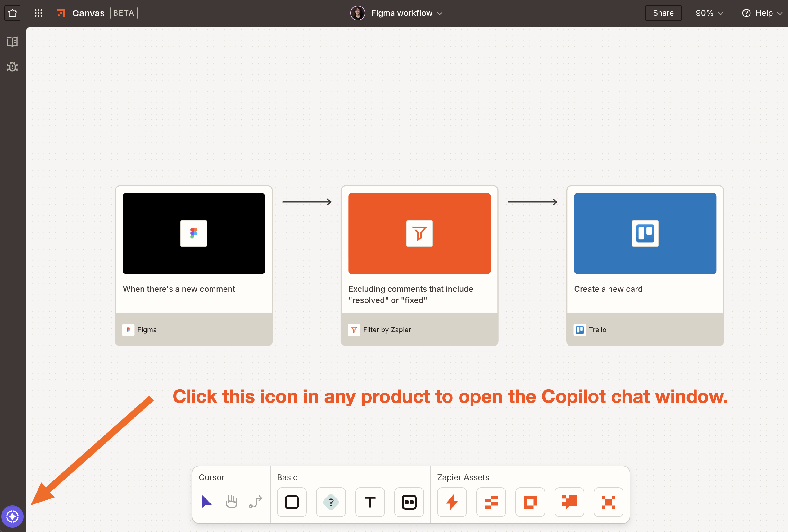The width and height of the screenshot is (788, 532).
Task: Select the arrow cursor tool
Action: click(x=206, y=502)
